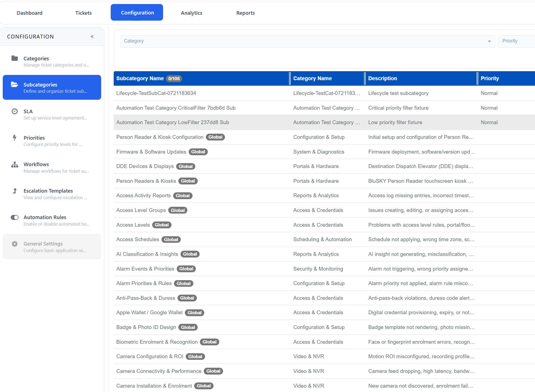Sort by the Subcategory Name column header
Viewport: 535px width, 392px height.
pyautogui.click(x=140, y=79)
